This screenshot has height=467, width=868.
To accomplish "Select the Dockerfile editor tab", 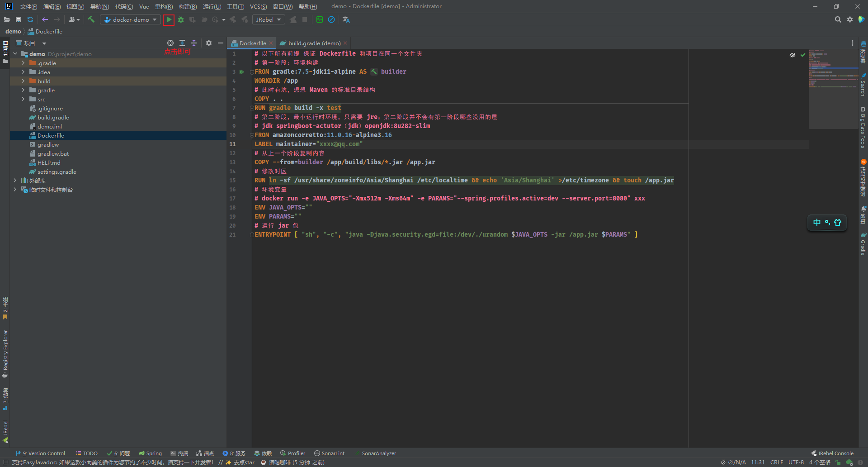I will coord(252,43).
